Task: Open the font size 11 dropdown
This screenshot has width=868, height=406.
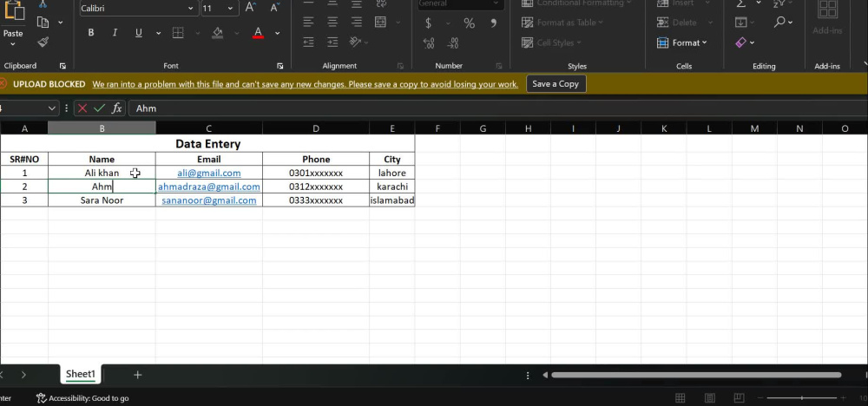Action: tap(231, 9)
